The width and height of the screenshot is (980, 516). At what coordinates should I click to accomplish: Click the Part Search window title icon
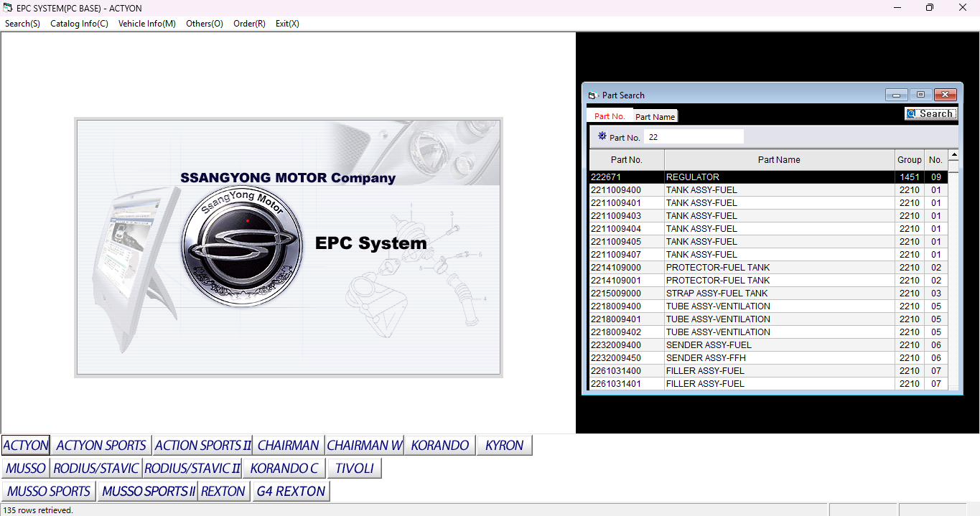(x=592, y=95)
